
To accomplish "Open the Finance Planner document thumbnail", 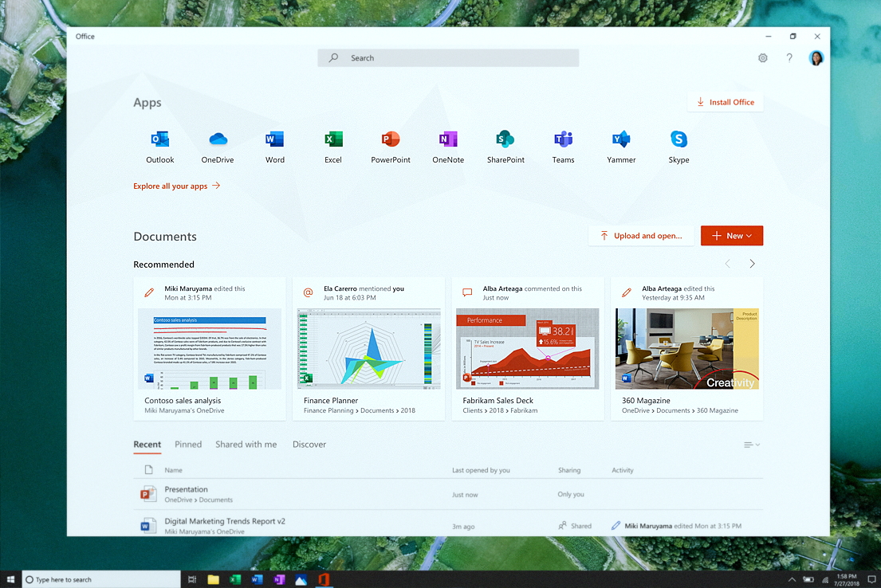I will tap(368, 348).
